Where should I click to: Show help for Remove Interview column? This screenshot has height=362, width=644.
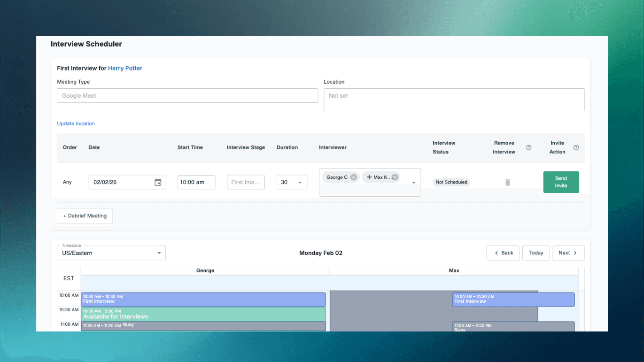coord(528,147)
